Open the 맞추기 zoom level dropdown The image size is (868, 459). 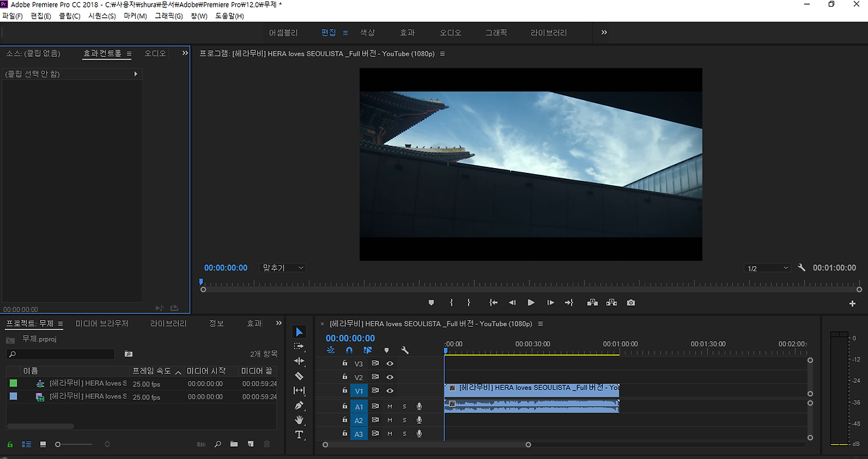(x=282, y=267)
